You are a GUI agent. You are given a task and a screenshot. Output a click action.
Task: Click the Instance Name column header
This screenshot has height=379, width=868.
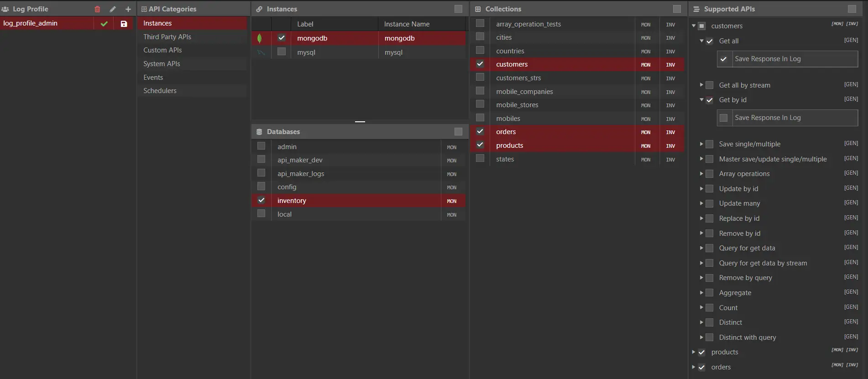click(407, 24)
